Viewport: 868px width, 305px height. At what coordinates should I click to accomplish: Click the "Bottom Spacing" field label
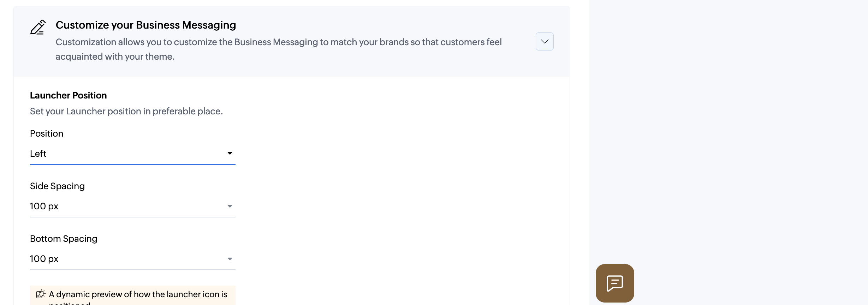(x=64, y=239)
